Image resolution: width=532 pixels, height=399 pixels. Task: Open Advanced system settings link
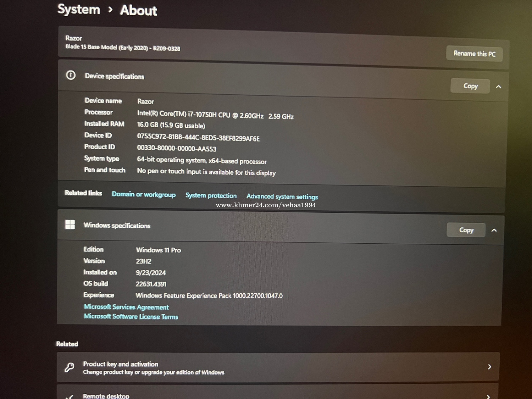click(x=282, y=196)
